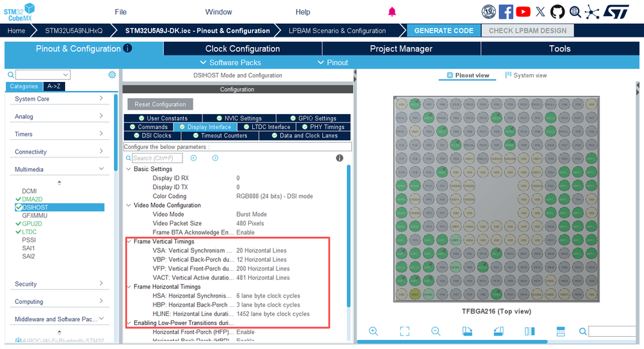Open the Help menu

pos(303,12)
